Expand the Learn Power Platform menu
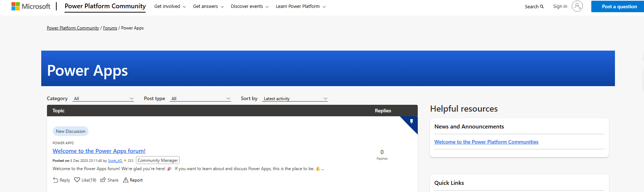This screenshot has width=644, height=192. 300,6
